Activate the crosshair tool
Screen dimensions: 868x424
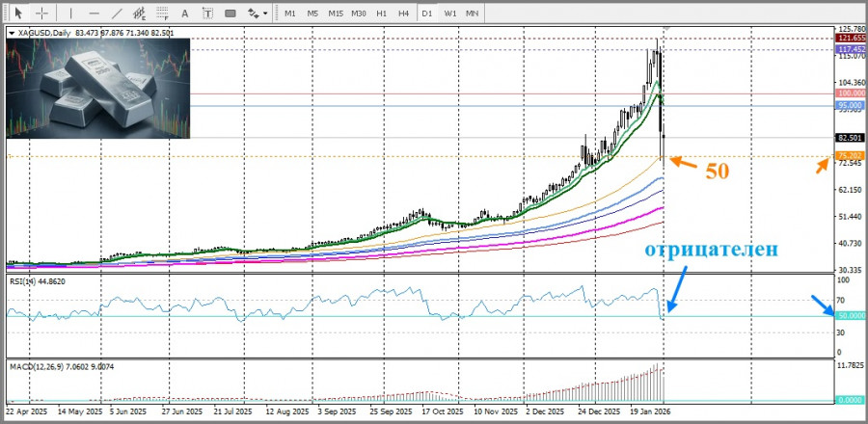[41, 13]
